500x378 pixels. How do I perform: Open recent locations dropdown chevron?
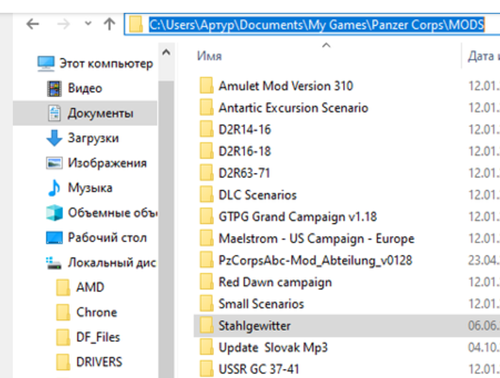[x=88, y=24]
